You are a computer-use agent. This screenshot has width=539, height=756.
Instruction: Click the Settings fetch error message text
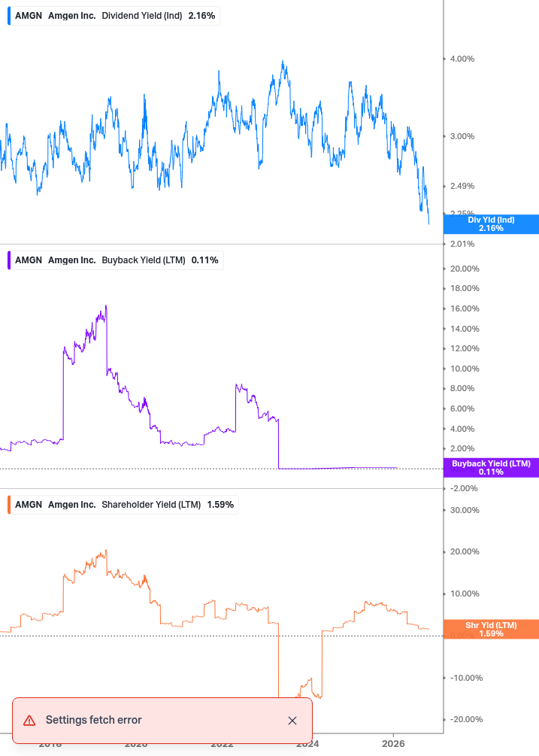click(93, 720)
